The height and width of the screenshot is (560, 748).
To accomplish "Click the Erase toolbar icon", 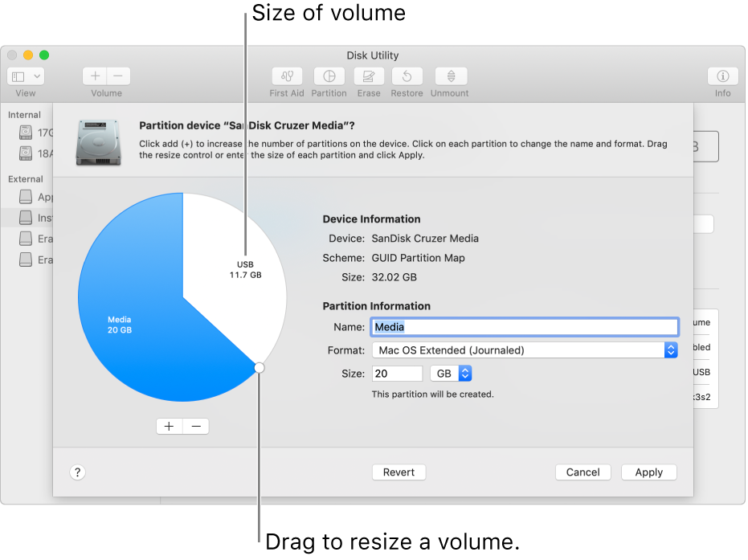I will [369, 76].
